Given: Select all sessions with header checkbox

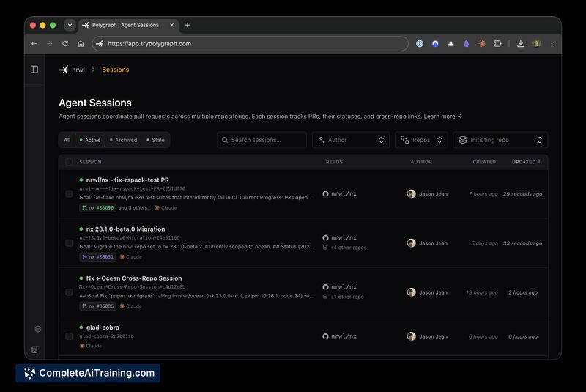Looking at the screenshot, I should point(69,162).
